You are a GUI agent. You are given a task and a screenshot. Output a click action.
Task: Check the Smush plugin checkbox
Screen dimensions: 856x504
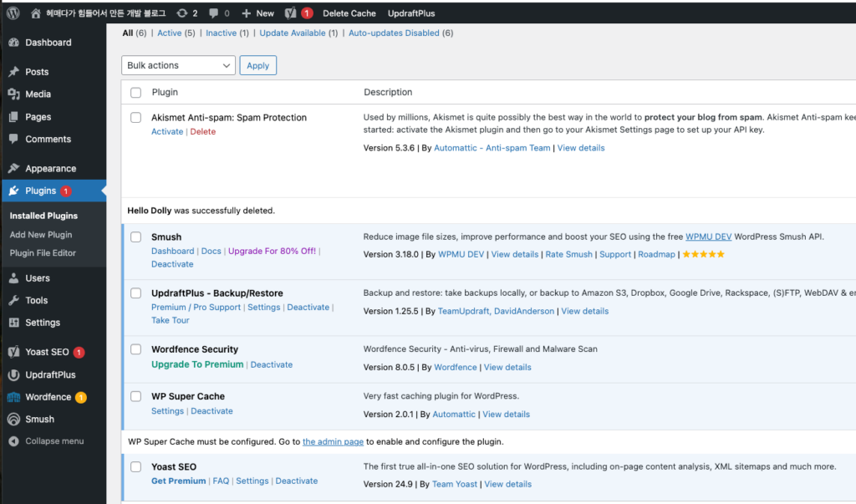tap(136, 237)
